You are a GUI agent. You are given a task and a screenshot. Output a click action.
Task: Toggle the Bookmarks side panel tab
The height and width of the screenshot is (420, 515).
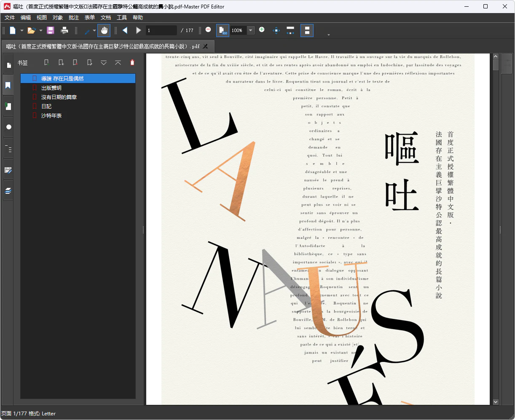8,86
